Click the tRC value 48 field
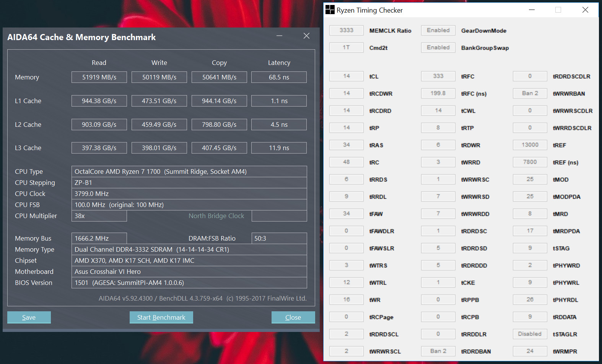Screen dimensions: 602x364 [x=347, y=162]
